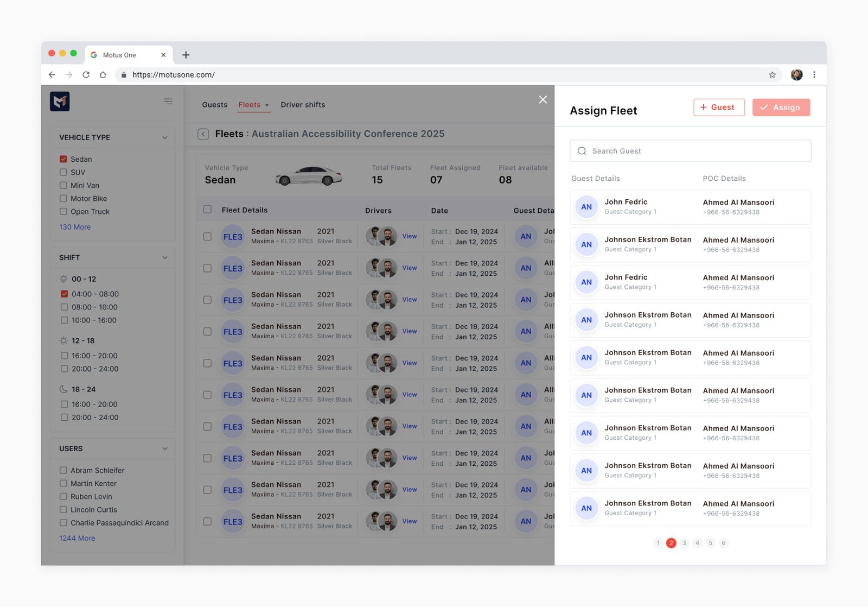Click the + Guest button
Screen dimensions: 868x607
click(719, 108)
